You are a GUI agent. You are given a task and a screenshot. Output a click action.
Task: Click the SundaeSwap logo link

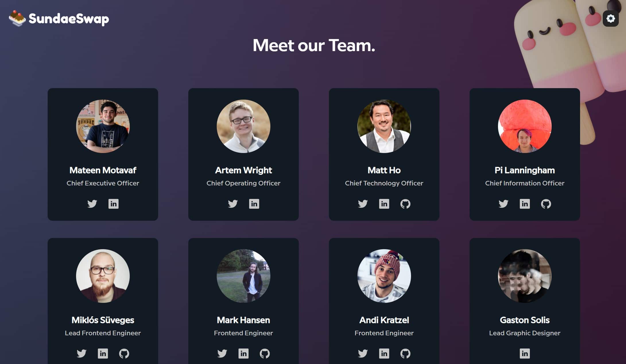coord(59,19)
